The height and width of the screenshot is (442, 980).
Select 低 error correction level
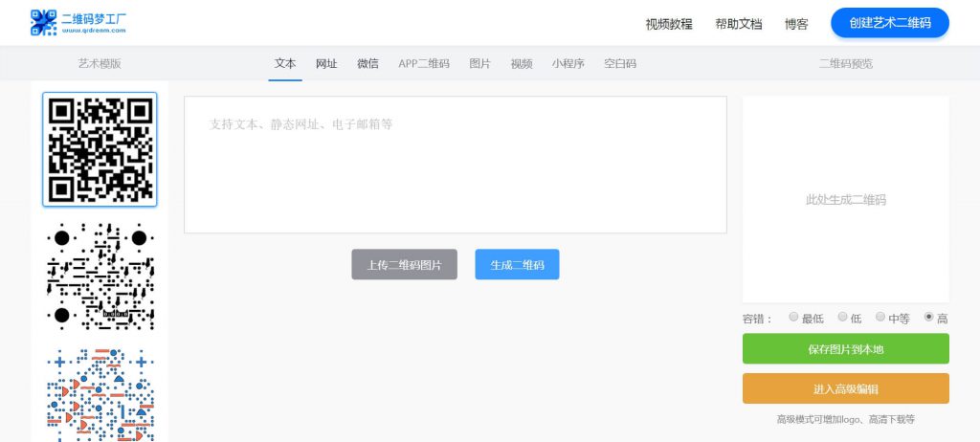tap(842, 317)
